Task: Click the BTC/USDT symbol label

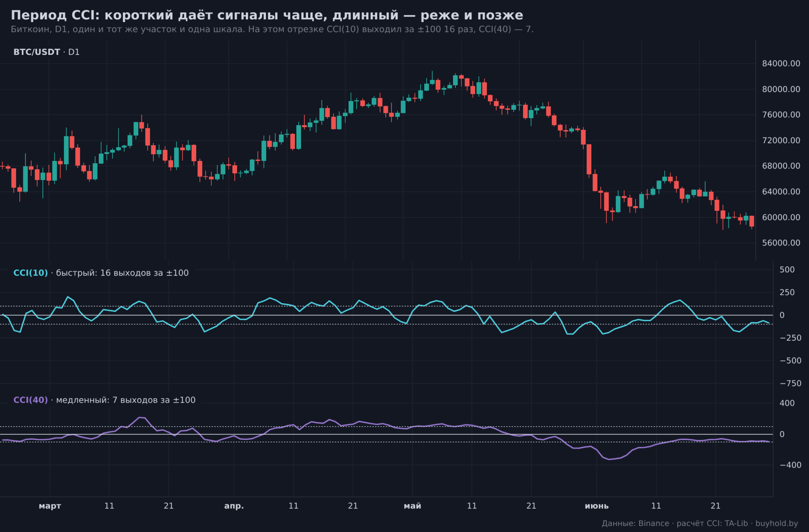Action: (x=37, y=52)
